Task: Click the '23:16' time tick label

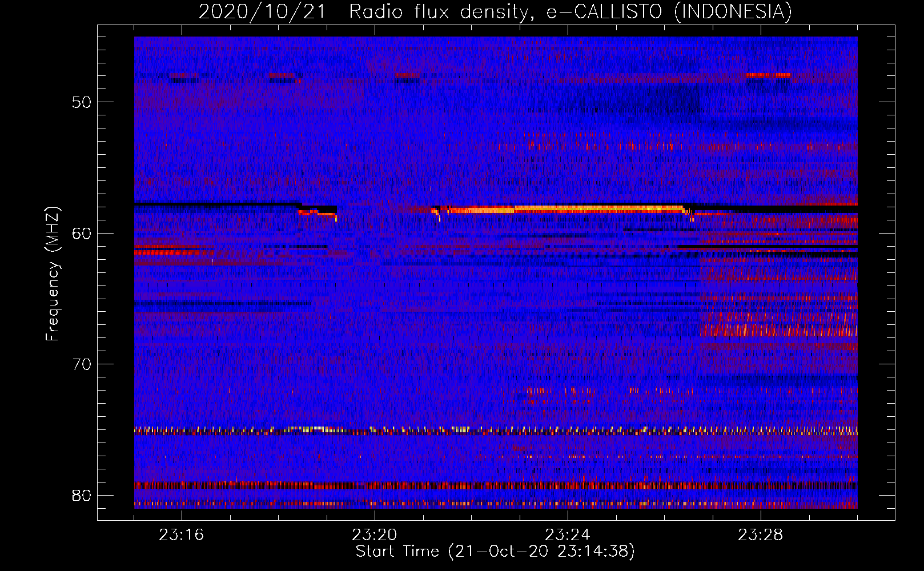Action: pyautogui.click(x=182, y=535)
